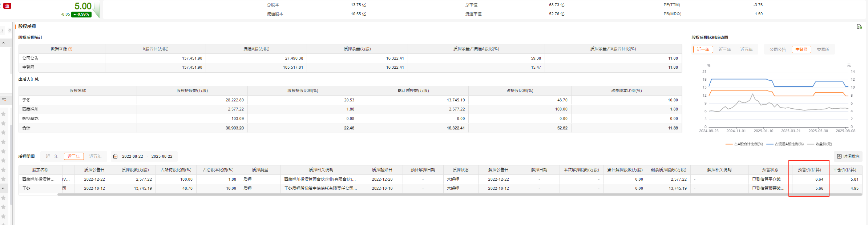Click the 预警价(估算) column header

[x=809, y=170]
